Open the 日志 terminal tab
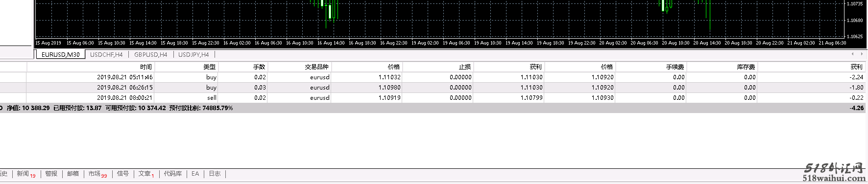The image size is (868, 184). pyautogui.click(x=215, y=174)
